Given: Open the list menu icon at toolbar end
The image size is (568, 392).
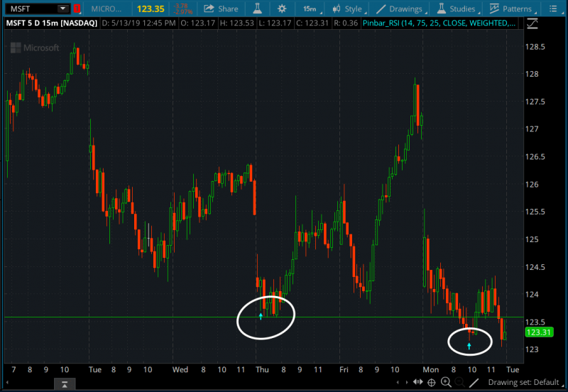Looking at the screenshot, I should [553, 9].
